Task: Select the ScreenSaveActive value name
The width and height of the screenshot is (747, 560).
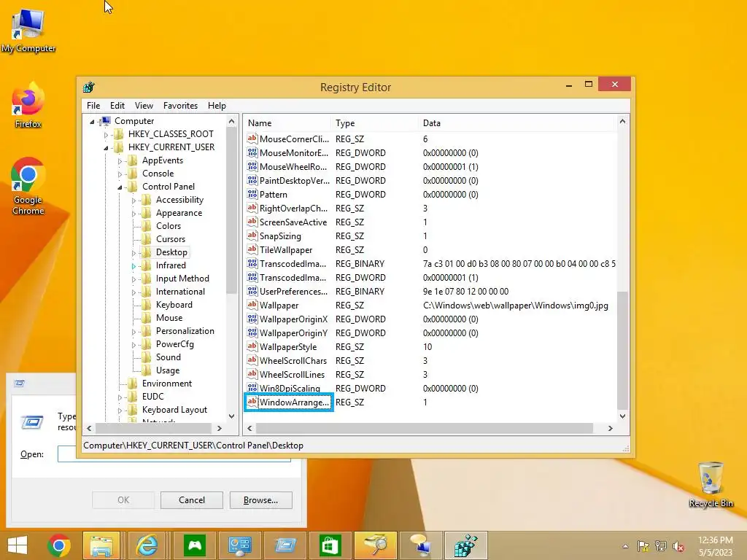Action: click(x=293, y=222)
